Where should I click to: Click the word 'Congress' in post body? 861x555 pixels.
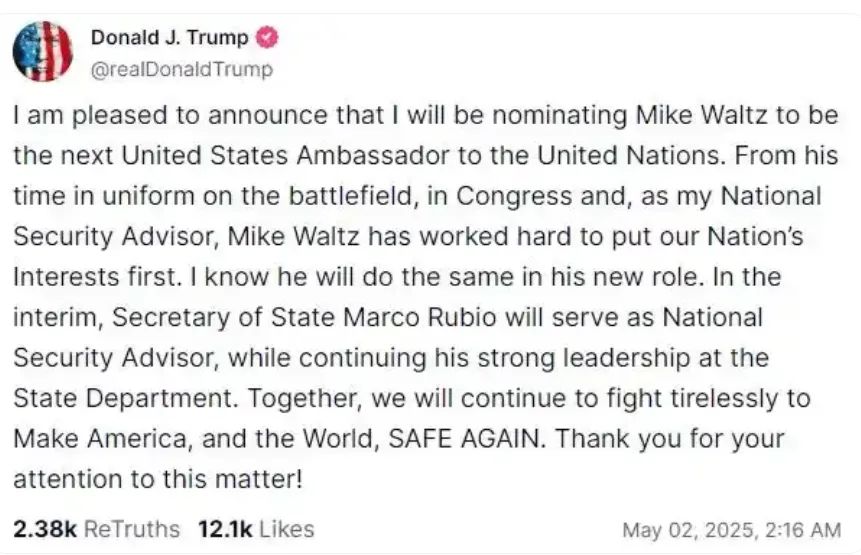pyautogui.click(x=514, y=197)
